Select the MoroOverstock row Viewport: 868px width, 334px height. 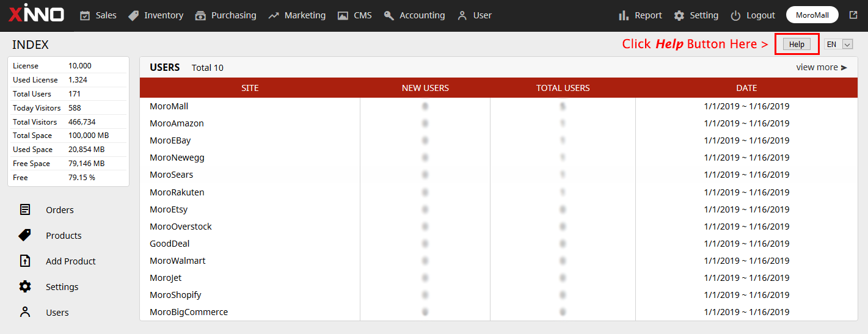[498, 227]
